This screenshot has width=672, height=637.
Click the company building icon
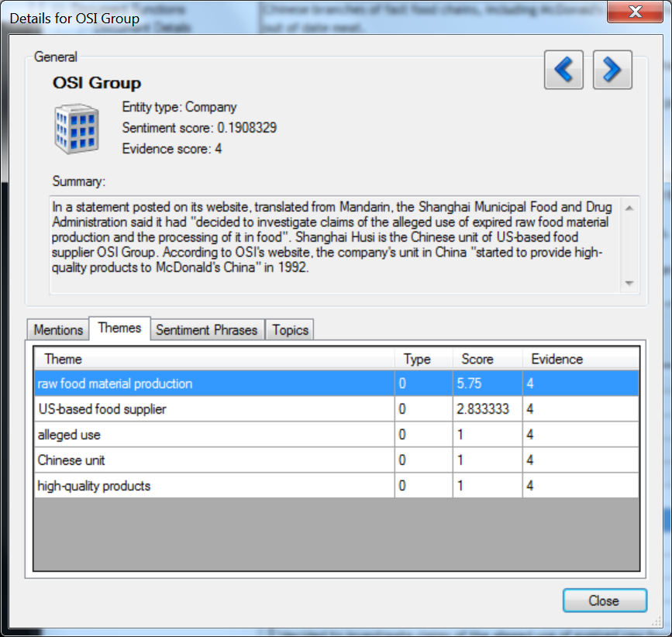click(x=77, y=129)
